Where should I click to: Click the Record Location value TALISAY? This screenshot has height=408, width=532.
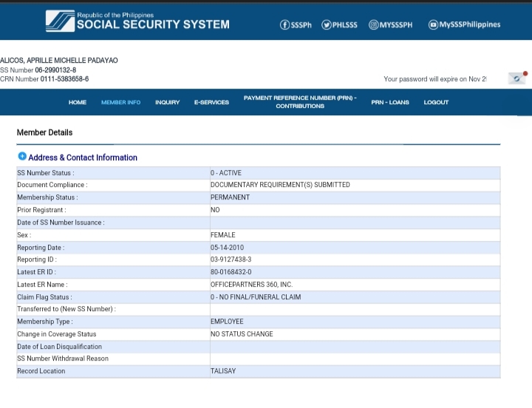[223, 371]
